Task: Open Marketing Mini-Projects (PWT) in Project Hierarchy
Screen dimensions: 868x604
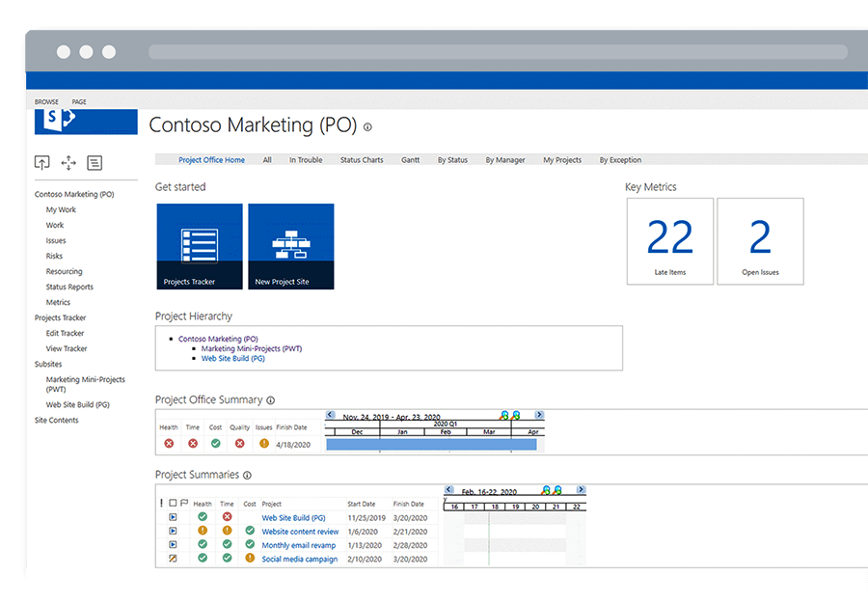Action: [252, 348]
